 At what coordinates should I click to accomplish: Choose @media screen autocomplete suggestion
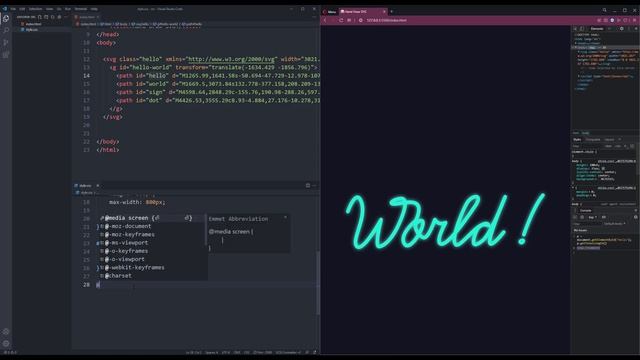point(152,218)
